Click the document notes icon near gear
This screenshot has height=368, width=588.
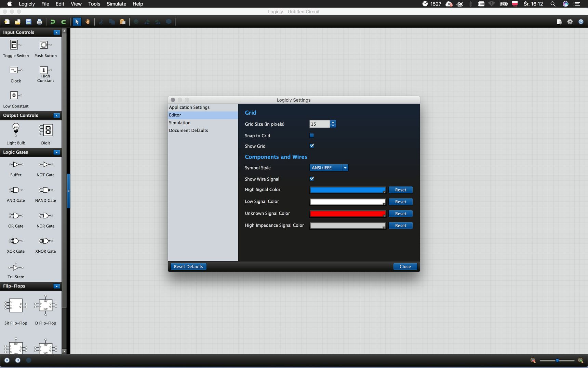click(559, 22)
